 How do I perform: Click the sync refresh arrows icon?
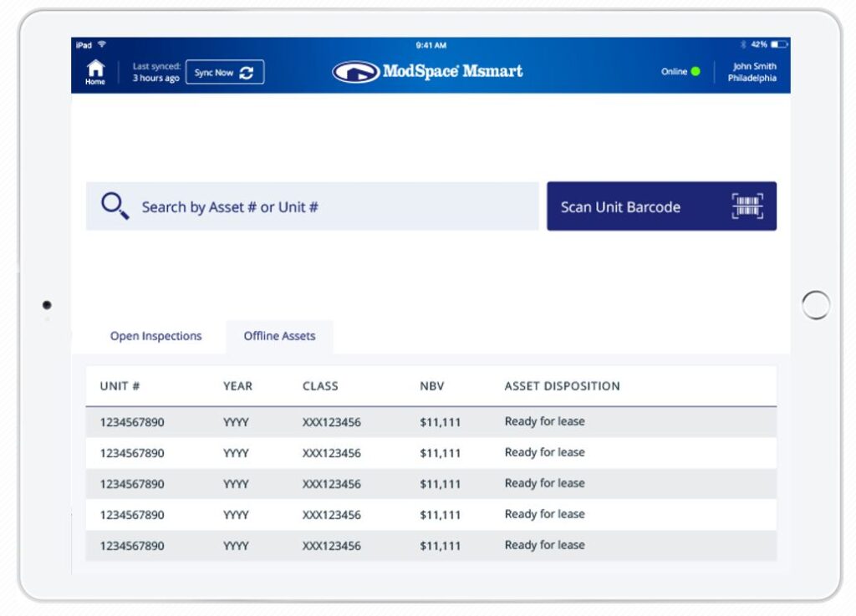coord(247,73)
